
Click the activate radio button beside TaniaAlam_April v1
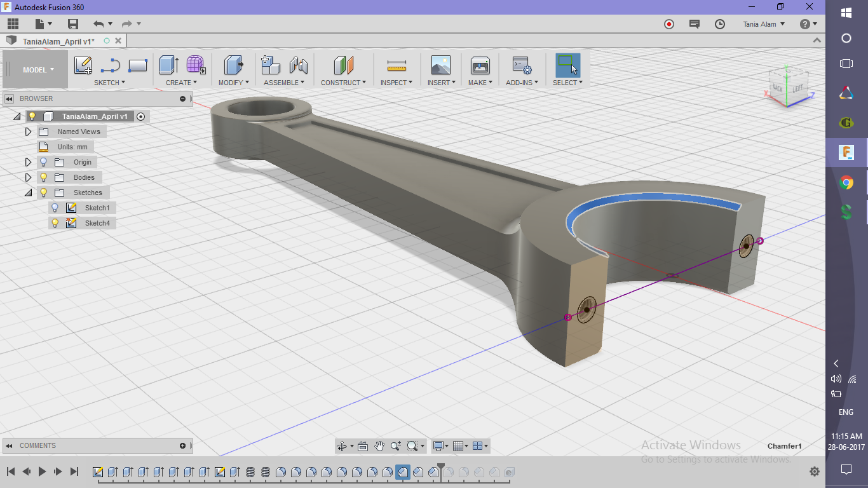(140, 116)
